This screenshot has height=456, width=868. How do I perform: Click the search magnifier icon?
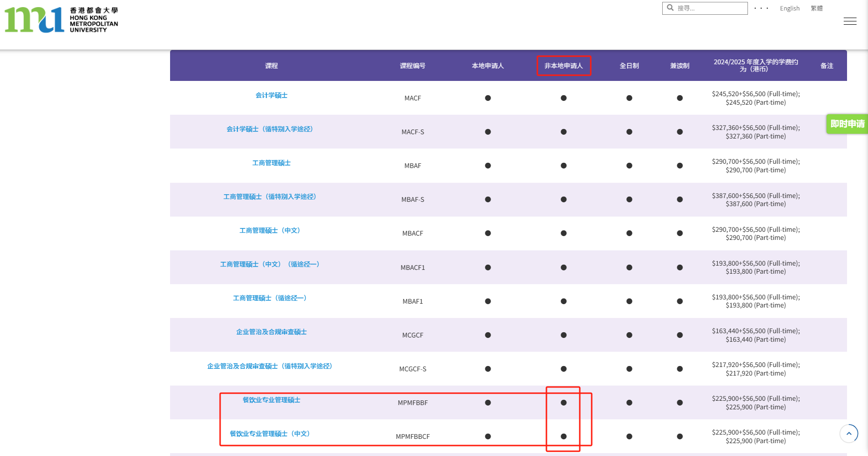670,8
